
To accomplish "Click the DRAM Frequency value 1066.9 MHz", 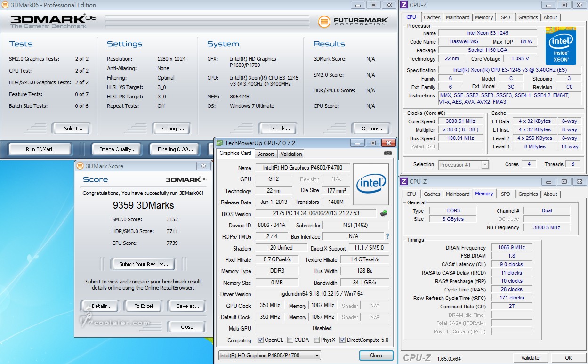I will click(511, 247).
